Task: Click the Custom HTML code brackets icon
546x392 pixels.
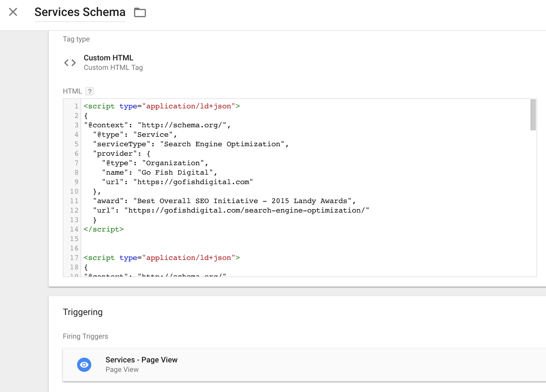Action: click(70, 63)
